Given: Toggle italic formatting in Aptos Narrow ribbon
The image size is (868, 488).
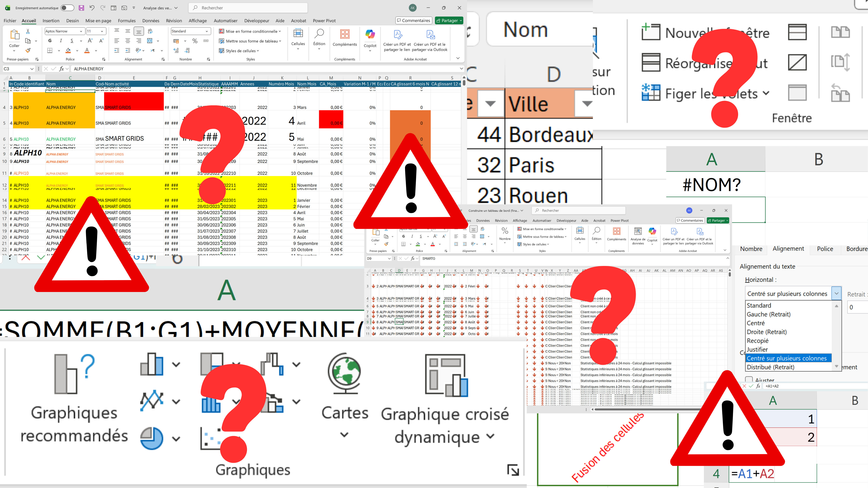Looking at the screenshot, I should (x=61, y=41).
